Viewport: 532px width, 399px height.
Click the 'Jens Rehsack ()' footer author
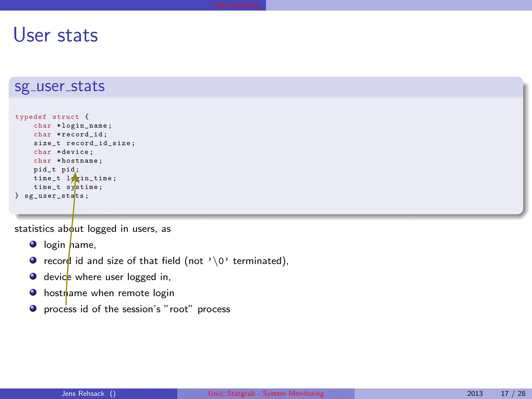(89, 394)
